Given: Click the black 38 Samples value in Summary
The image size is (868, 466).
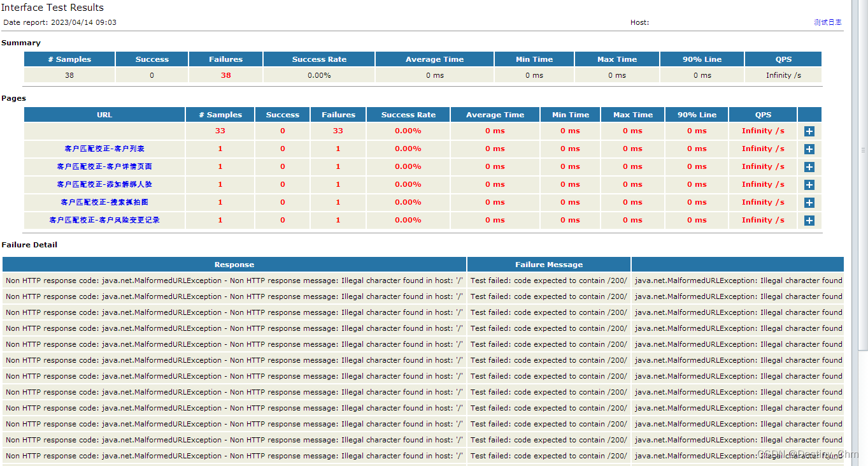Looking at the screenshot, I should point(69,75).
